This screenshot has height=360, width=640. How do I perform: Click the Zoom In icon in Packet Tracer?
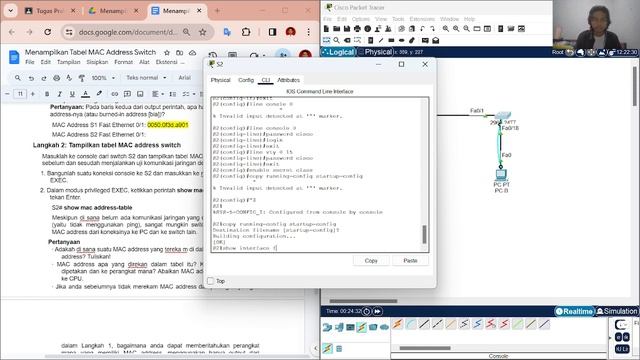tap(446, 29)
